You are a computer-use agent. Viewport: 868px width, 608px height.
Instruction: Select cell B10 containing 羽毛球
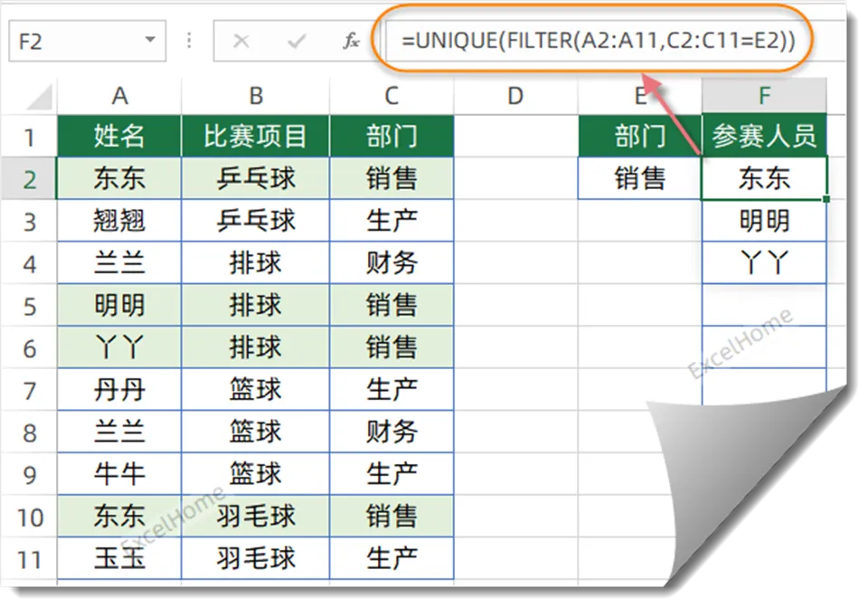(x=255, y=516)
